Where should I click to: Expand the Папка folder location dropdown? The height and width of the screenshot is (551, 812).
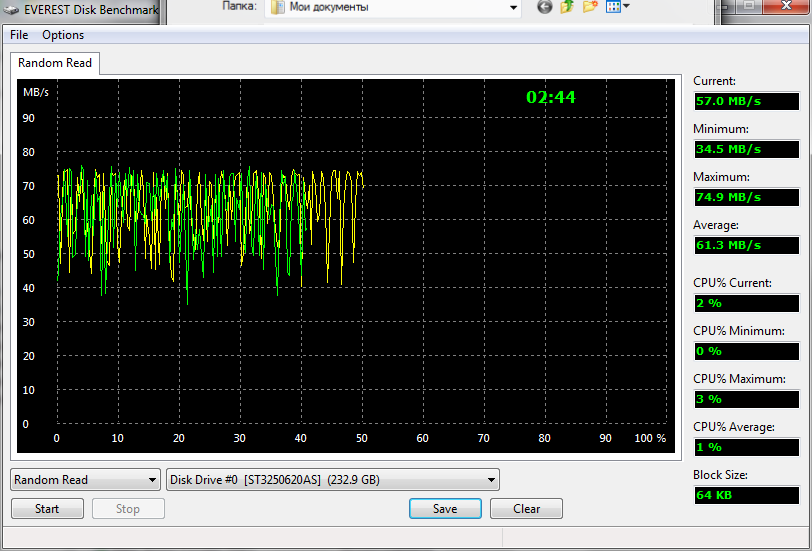(514, 7)
